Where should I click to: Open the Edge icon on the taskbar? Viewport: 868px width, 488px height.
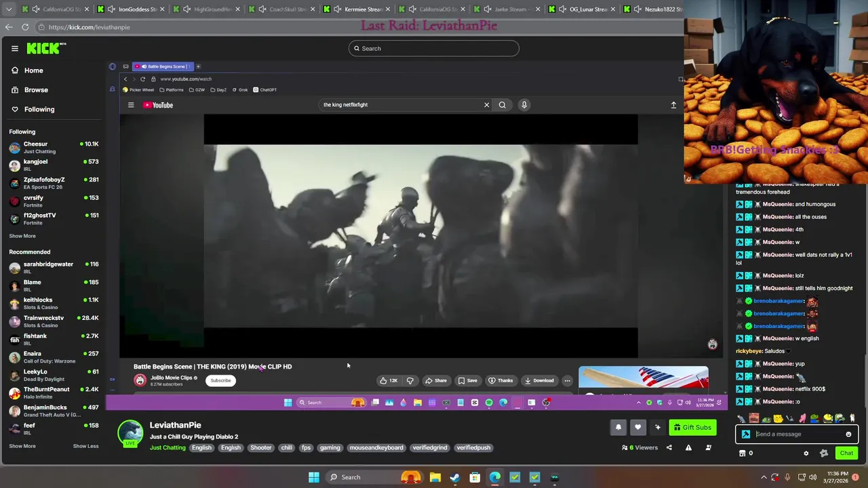tap(495, 477)
